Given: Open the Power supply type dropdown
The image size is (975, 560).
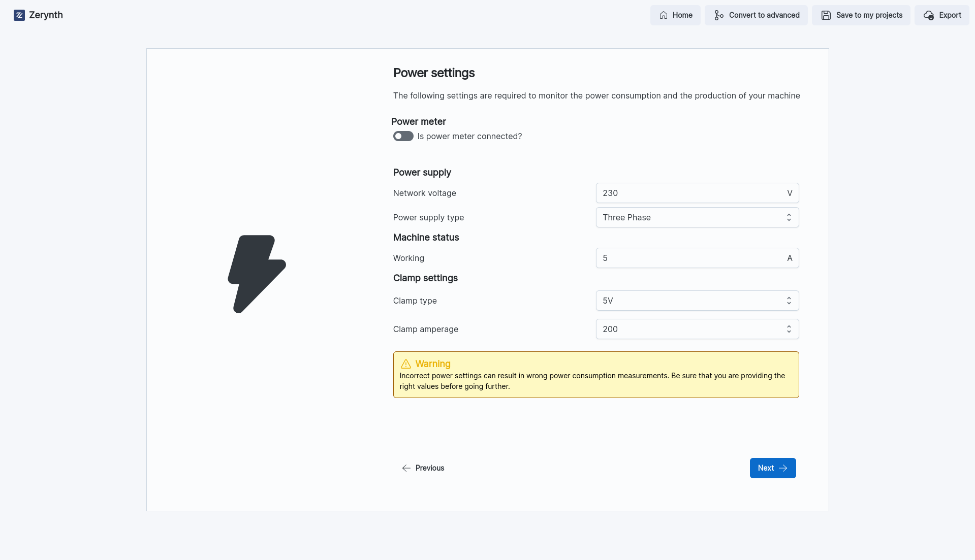Looking at the screenshot, I should pos(697,217).
